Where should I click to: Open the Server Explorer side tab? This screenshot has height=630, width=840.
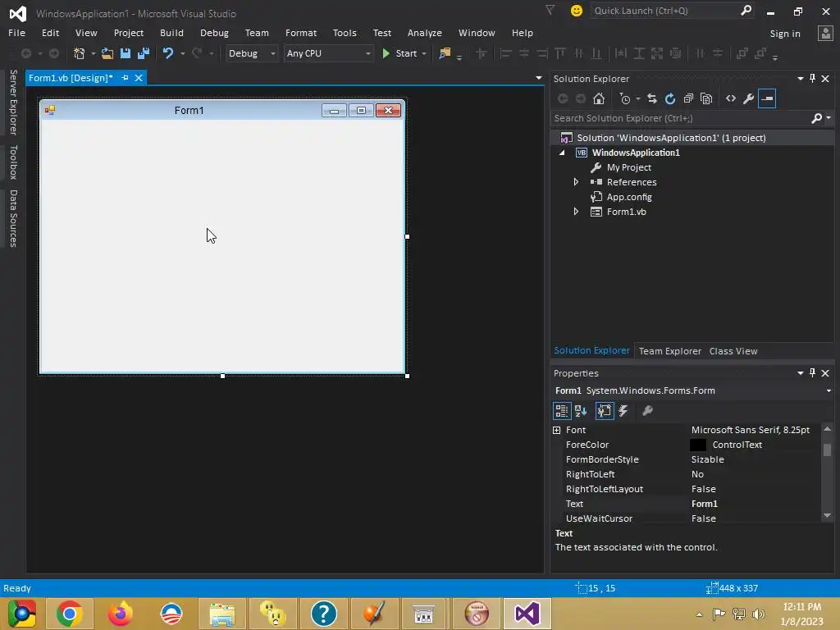[13, 102]
